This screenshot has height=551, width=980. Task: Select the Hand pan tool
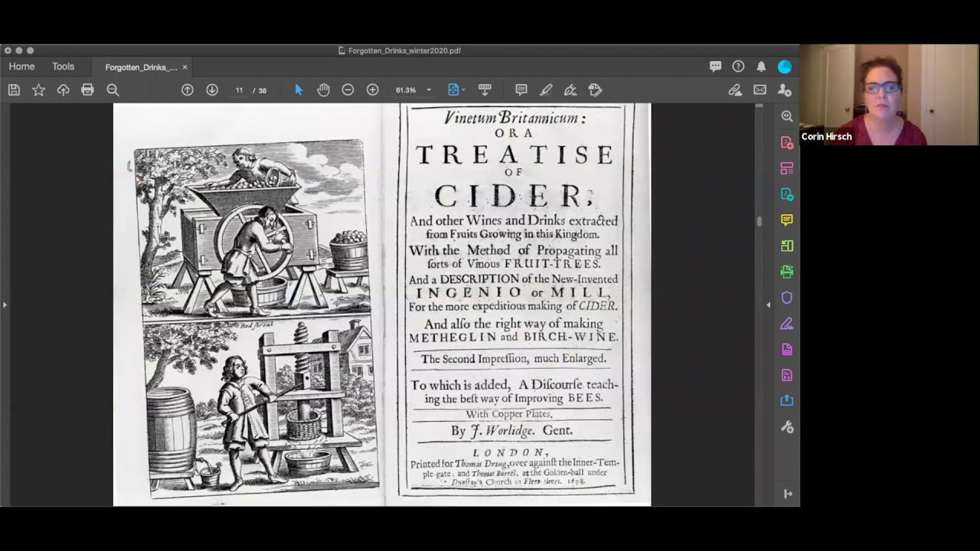coord(323,90)
